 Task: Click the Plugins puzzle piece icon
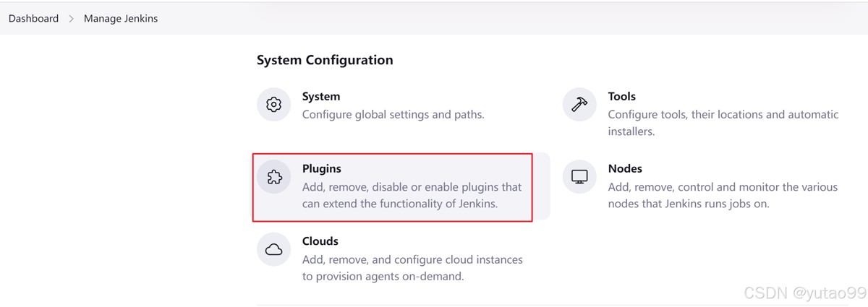pos(273,178)
